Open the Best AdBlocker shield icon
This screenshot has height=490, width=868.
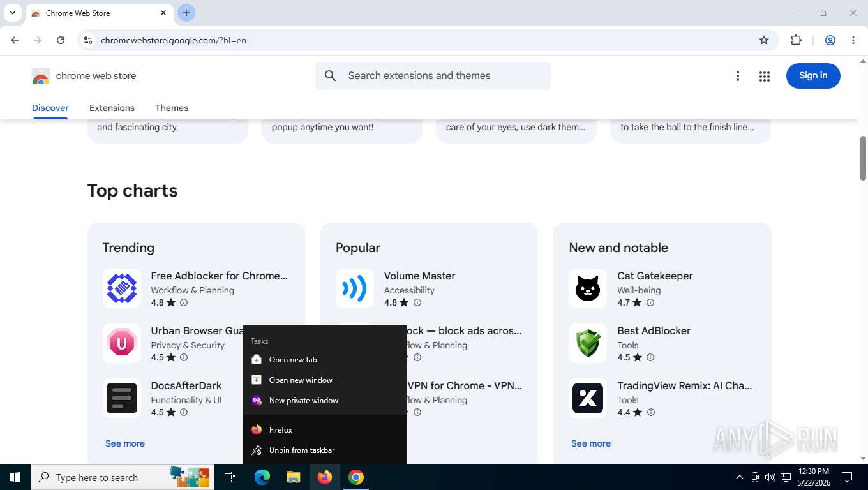588,343
